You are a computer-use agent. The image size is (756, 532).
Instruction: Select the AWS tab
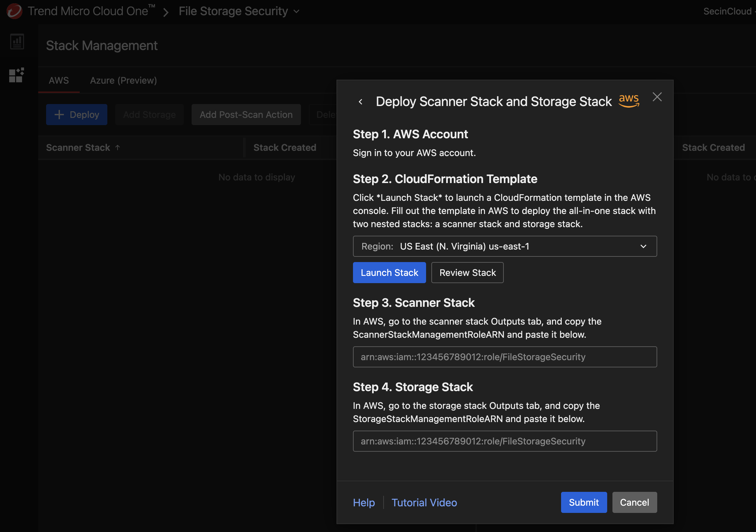point(59,80)
